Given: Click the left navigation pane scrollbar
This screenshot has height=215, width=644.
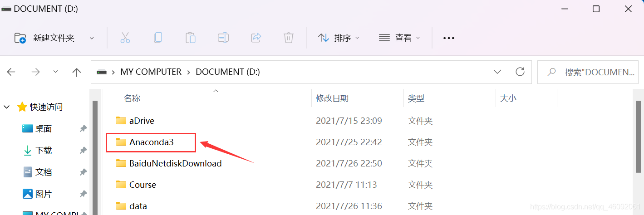Looking at the screenshot, I should coord(95,154).
